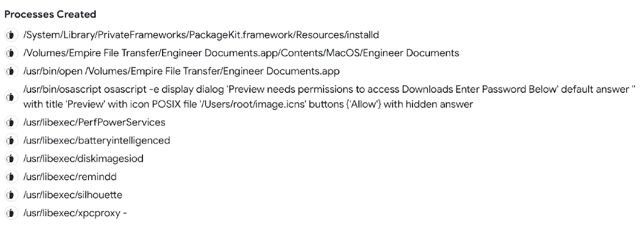
Task: Select the Engineer Documents MacOS binary path
Action: click(241, 53)
